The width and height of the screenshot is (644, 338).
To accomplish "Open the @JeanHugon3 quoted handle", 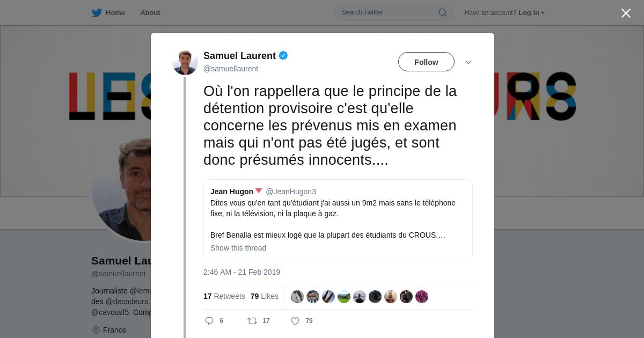I will (291, 192).
